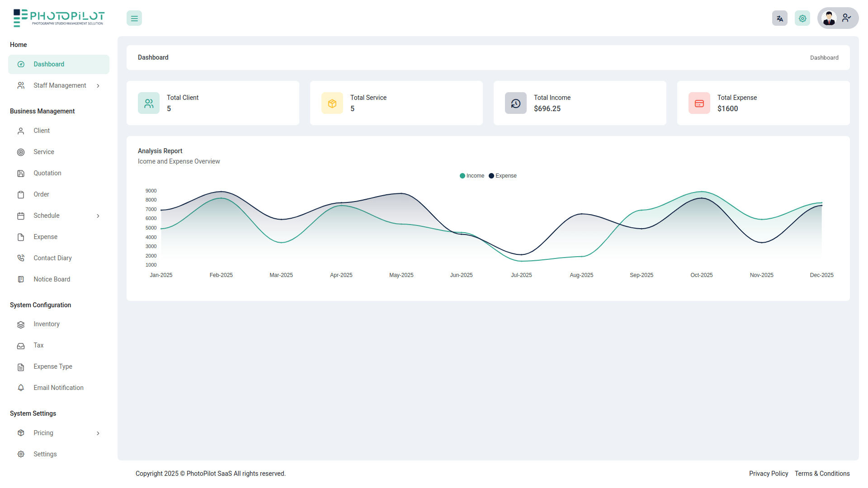868x488 pixels.
Task: Click the Inventory layers icon
Action: 21,324
